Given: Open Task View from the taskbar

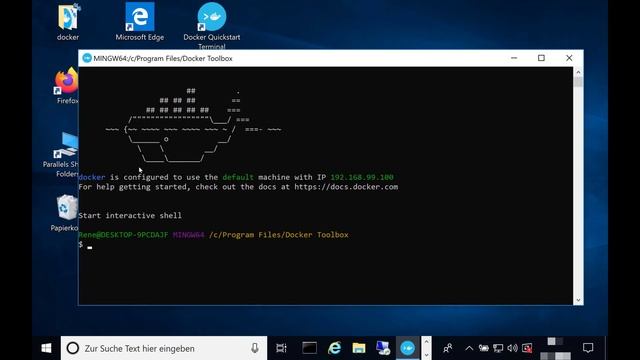Looking at the screenshot, I should coord(281,348).
